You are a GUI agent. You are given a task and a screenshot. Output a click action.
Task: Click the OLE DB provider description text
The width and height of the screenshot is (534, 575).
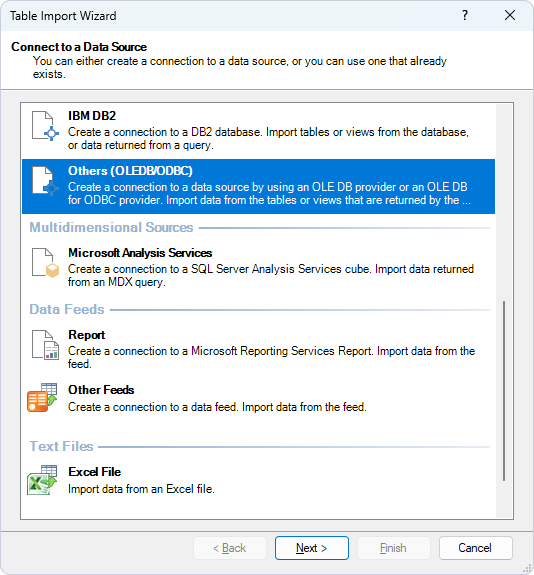pos(269,194)
